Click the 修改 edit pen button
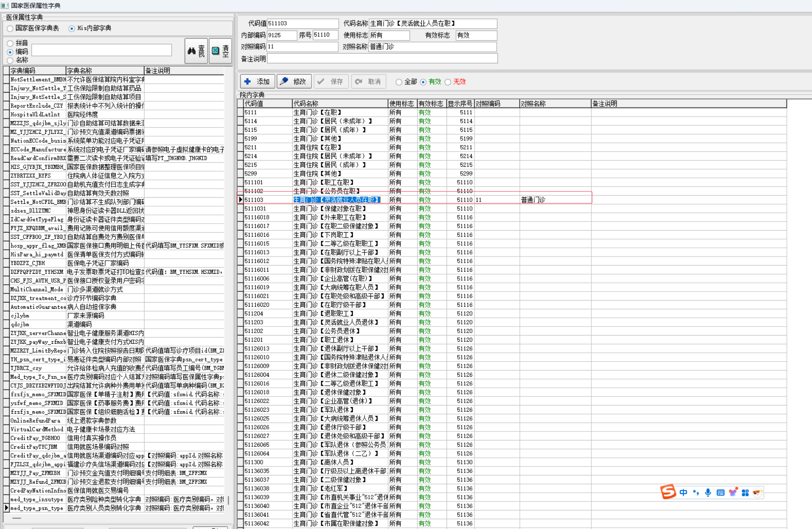 click(294, 82)
